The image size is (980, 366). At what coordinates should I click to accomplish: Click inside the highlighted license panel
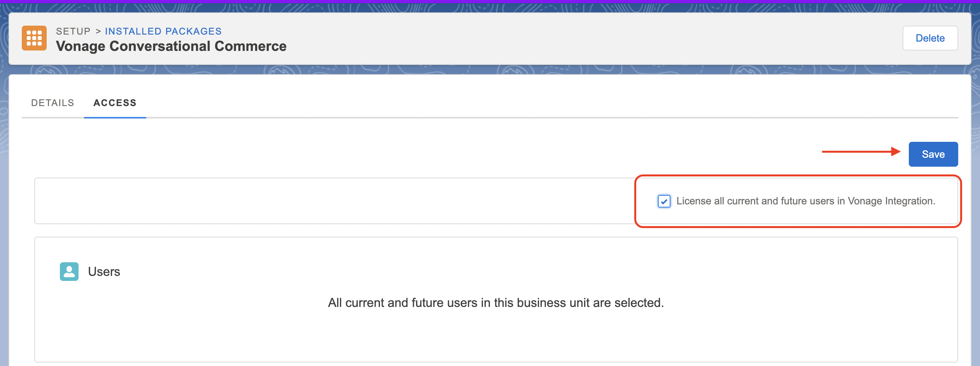click(x=797, y=201)
